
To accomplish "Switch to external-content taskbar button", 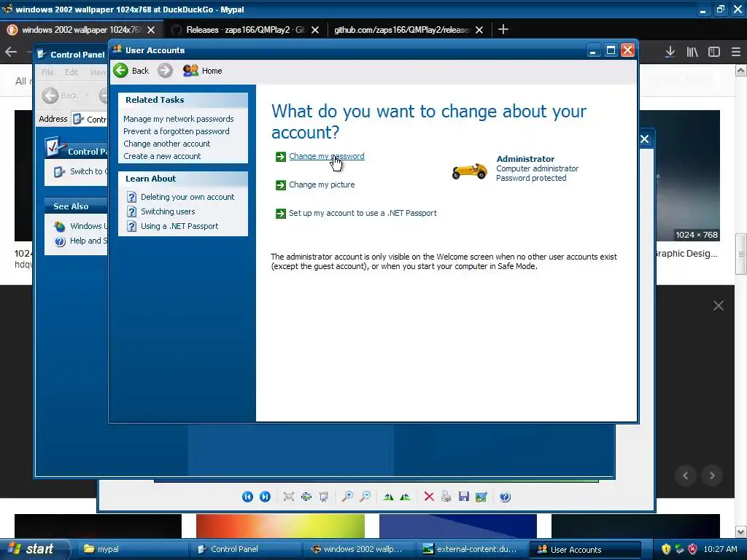I will (x=472, y=549).
